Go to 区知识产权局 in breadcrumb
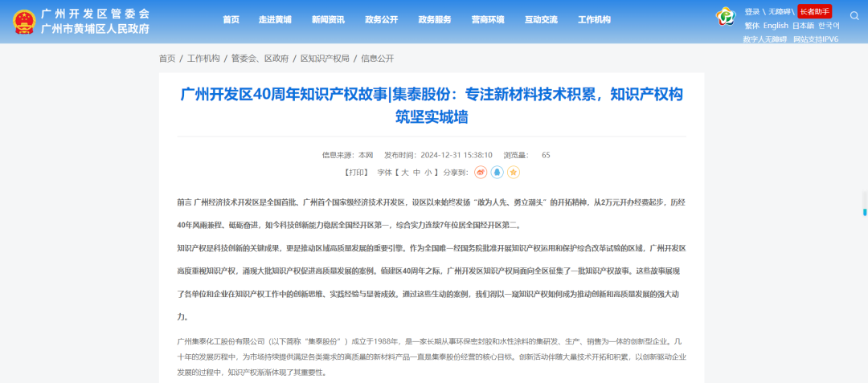Image resolution: width=868 pixels, height=383 pixels. (325, 59)
